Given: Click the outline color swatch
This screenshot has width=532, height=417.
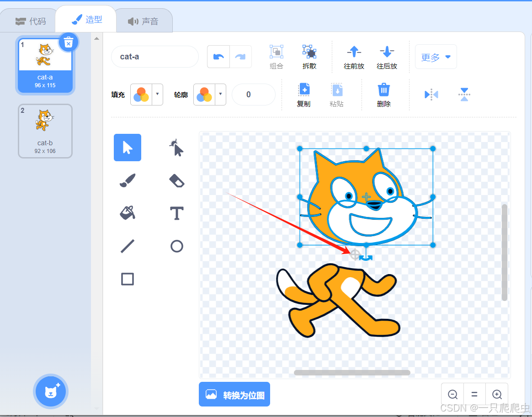Looking at the screenshot, I should point(205,94).
